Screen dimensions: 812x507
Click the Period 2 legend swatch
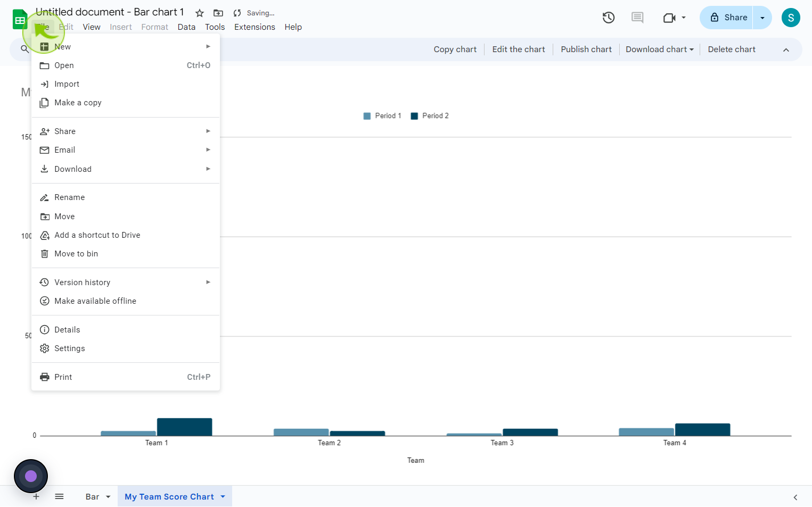coord(414,116)
